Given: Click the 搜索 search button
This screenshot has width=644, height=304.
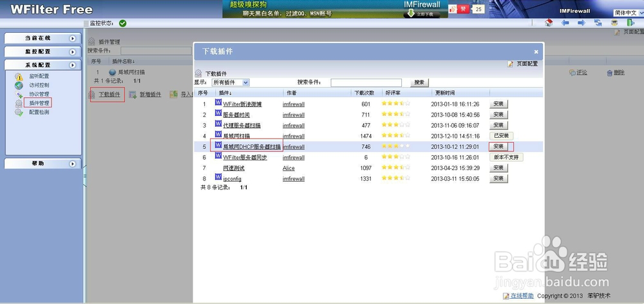Looking at the screenshot, I should (x=419, y=82).
